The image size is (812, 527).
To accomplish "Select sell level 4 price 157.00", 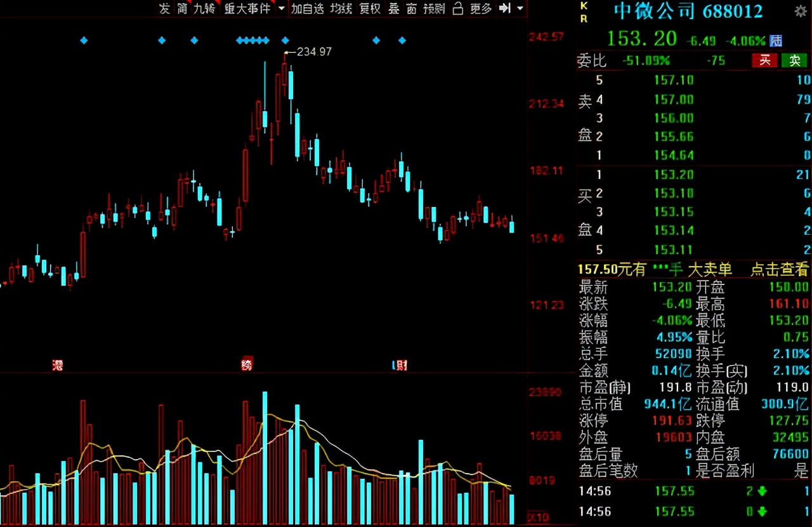I will [674, 99].
